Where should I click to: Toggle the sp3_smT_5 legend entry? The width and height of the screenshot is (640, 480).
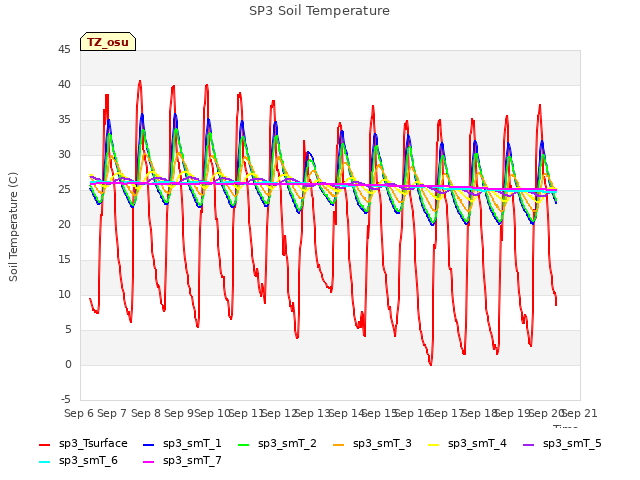[562, 444]
